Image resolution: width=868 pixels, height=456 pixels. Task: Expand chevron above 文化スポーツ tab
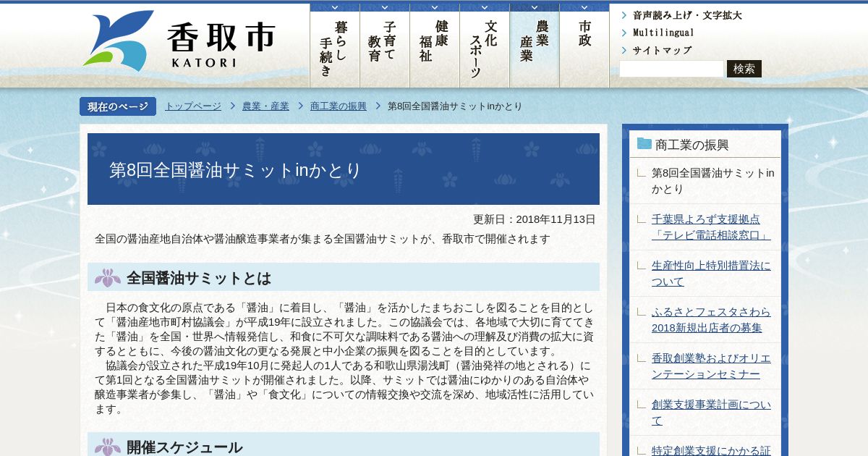tap(485, 8)
